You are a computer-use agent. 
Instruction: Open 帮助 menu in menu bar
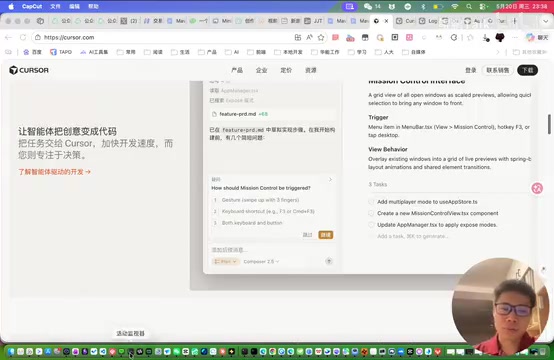[x=93, y=6]
